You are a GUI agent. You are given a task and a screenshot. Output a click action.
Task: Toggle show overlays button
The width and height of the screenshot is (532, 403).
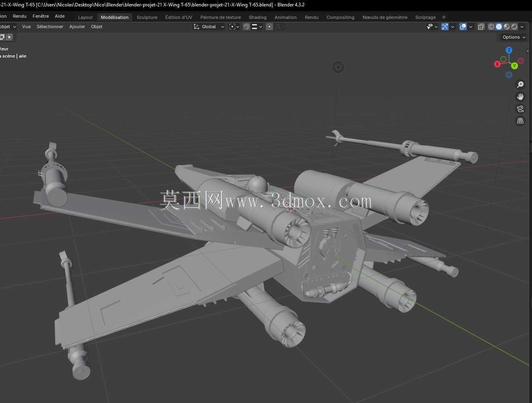tap(463, 27)
